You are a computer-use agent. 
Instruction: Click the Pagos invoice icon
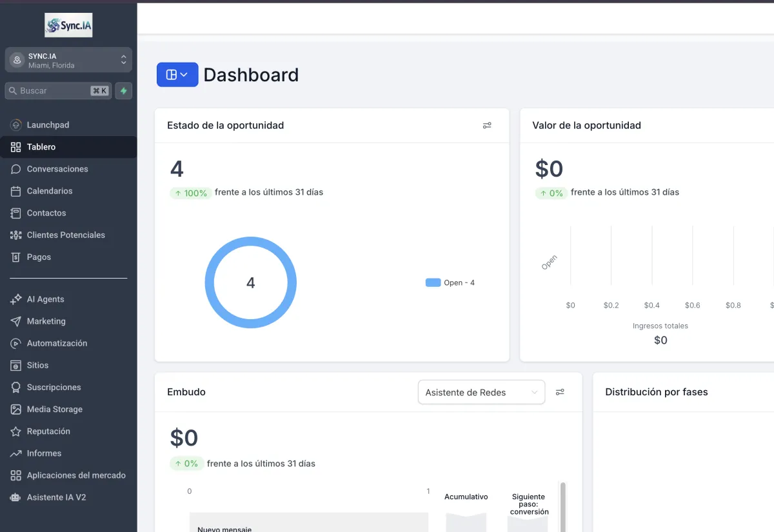tap(16, 257)
